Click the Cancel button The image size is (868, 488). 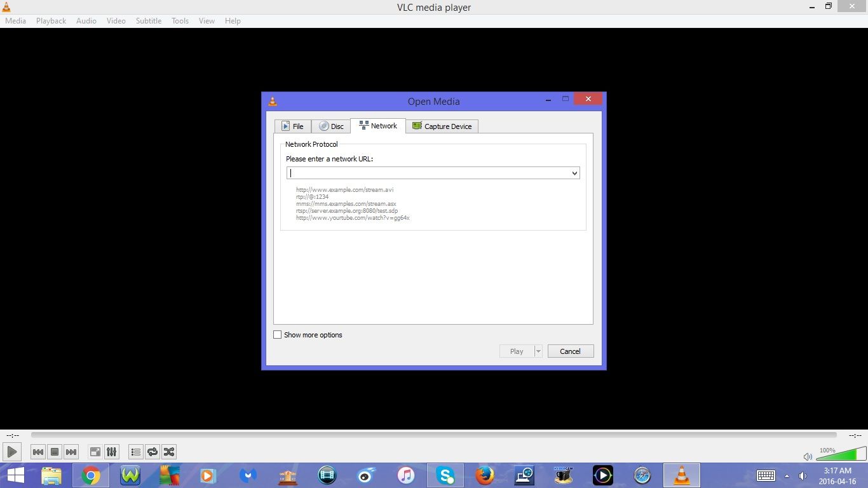[x=570, y=351]
